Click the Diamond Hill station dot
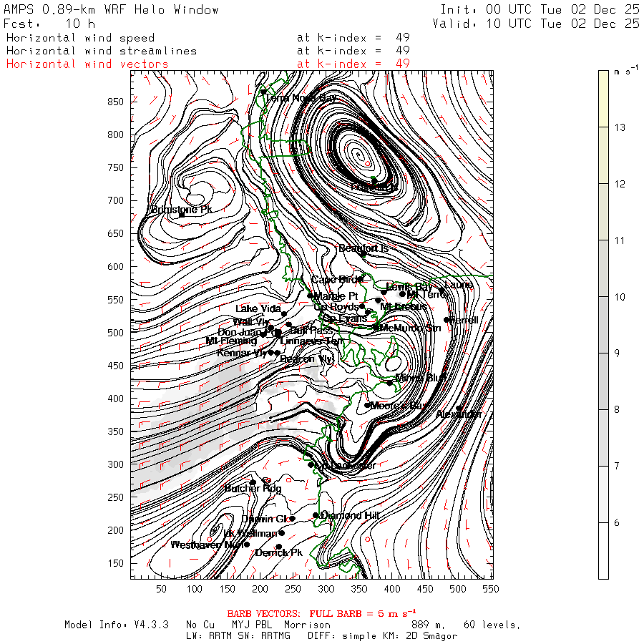This screenshot has height=644, width=644. tap(316, 515)
